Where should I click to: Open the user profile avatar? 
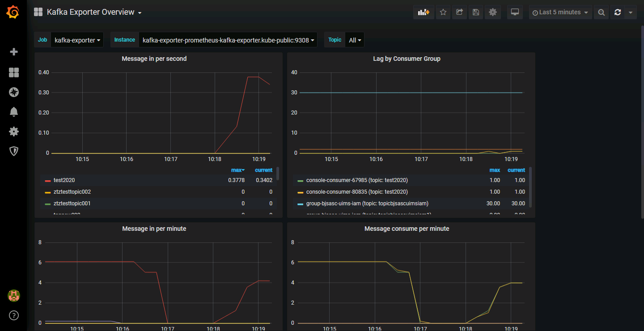click(14, 295)
